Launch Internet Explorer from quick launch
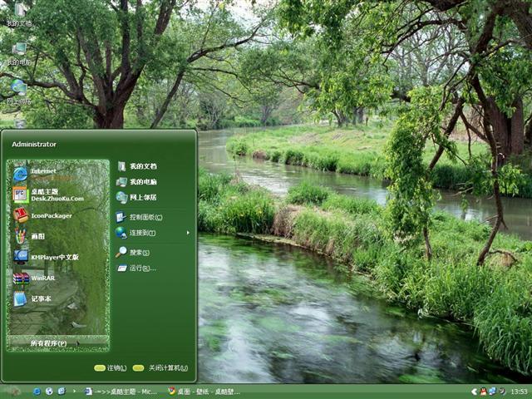This screenshot has height=399, width=532. pos(37,392)
